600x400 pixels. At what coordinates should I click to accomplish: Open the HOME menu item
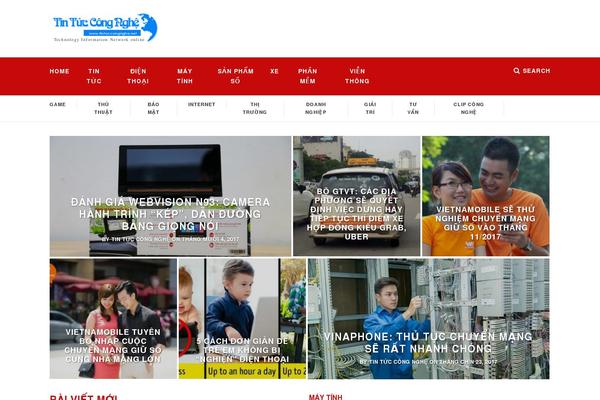pyautogui.click(x=59, y=71)
